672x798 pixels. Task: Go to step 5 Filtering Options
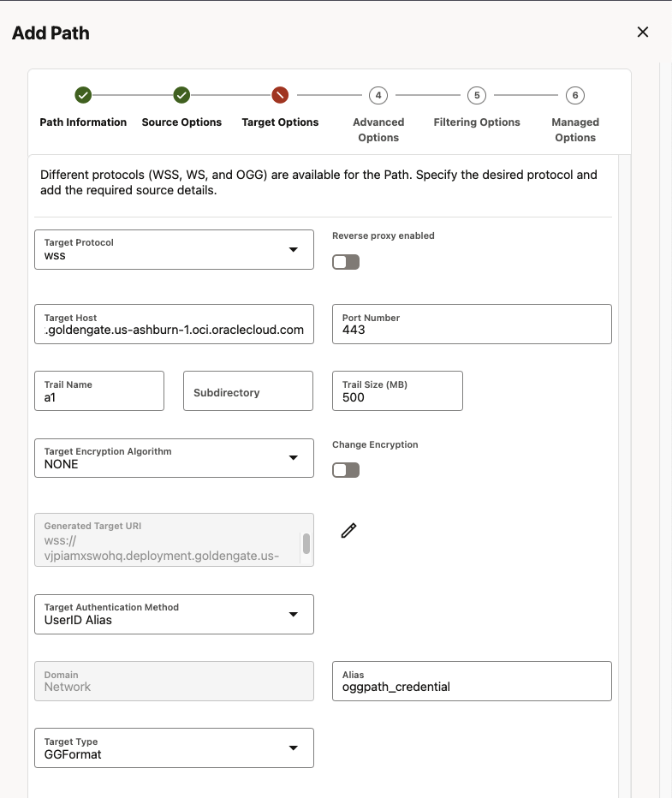pos(477,95)
